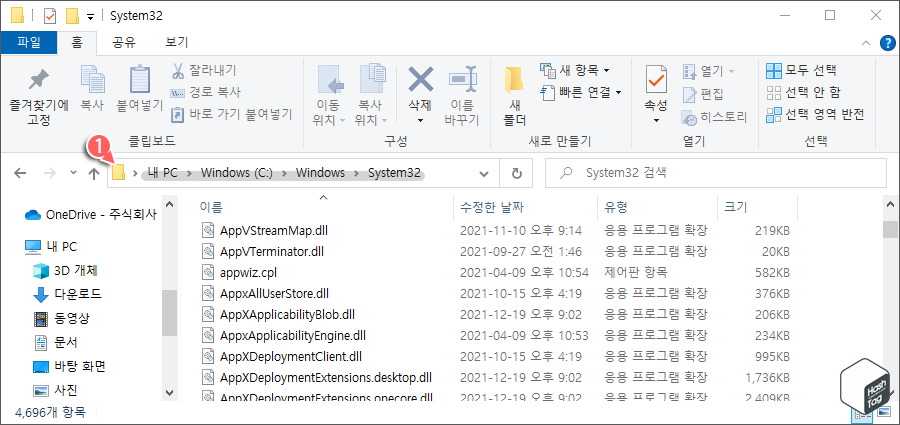Select 내 PC in navigation pane
Screen dimensions: 900x425
click(51, 247)
